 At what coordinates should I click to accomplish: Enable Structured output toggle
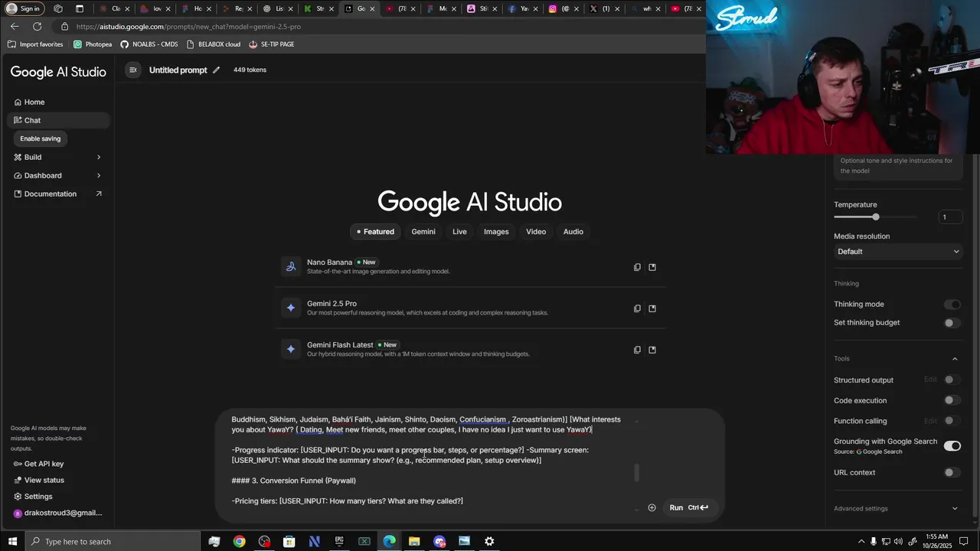coord(952,380)
